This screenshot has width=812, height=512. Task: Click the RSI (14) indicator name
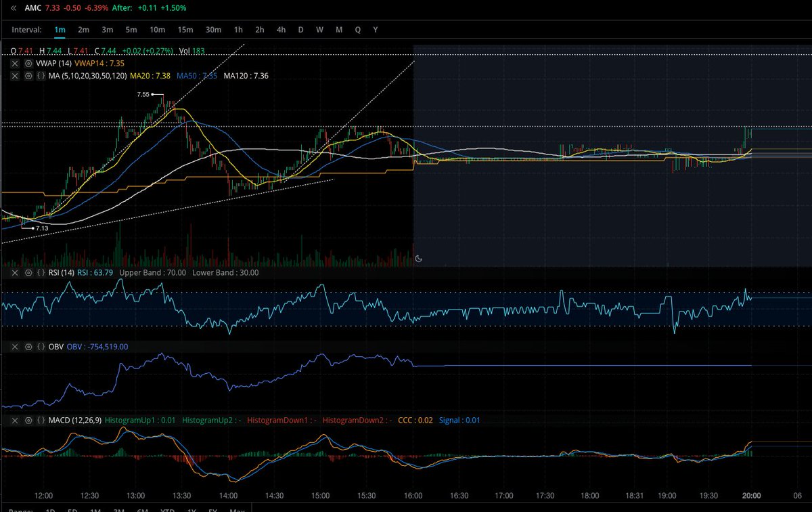click(61, 272)
